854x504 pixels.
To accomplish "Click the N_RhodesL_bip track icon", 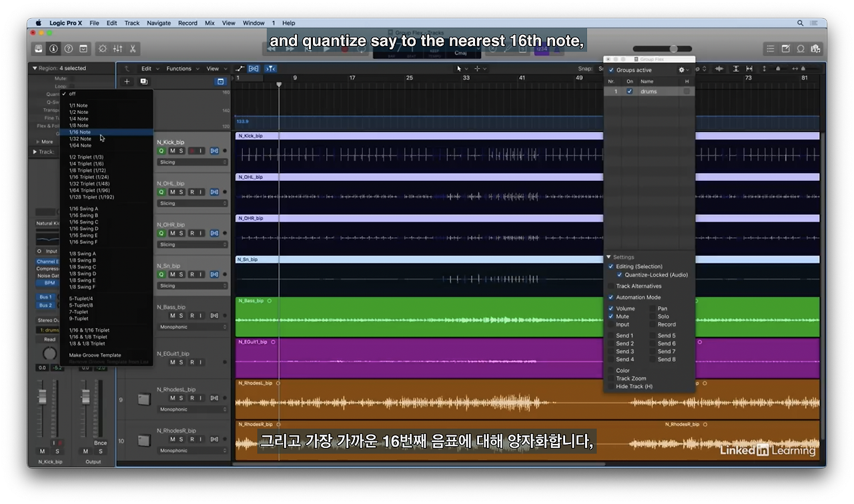I will coord(143,399).
